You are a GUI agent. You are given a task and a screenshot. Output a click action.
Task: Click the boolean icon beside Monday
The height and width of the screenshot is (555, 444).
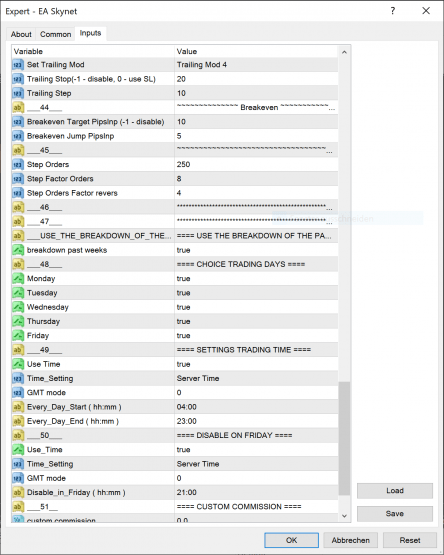(18, 279)
